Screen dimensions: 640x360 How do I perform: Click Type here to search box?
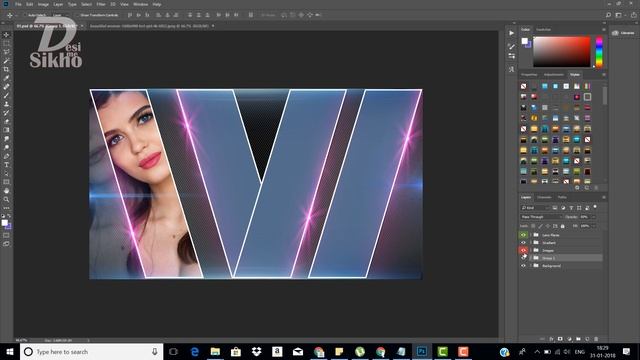click(x=91, y=352)
